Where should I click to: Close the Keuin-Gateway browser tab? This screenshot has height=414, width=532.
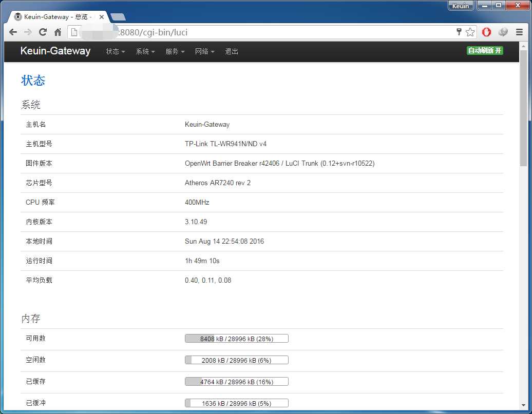pos(102,16)
